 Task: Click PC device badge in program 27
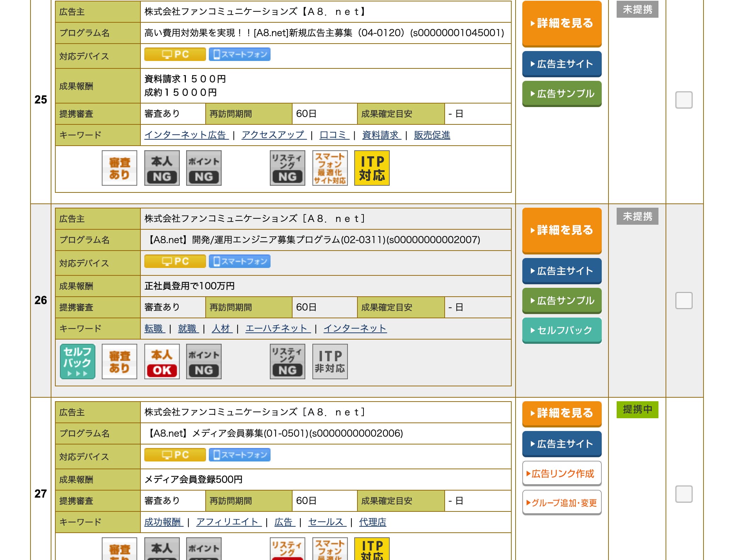[175, 455]
